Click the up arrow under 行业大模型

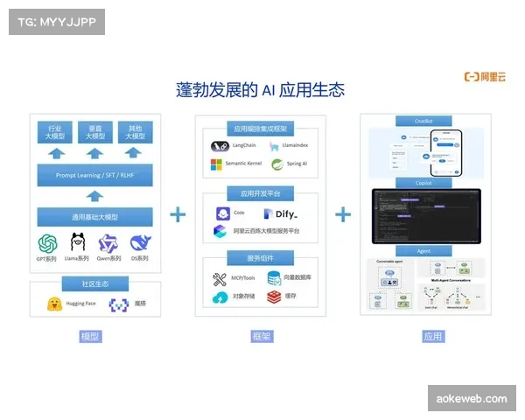(56, 154)
